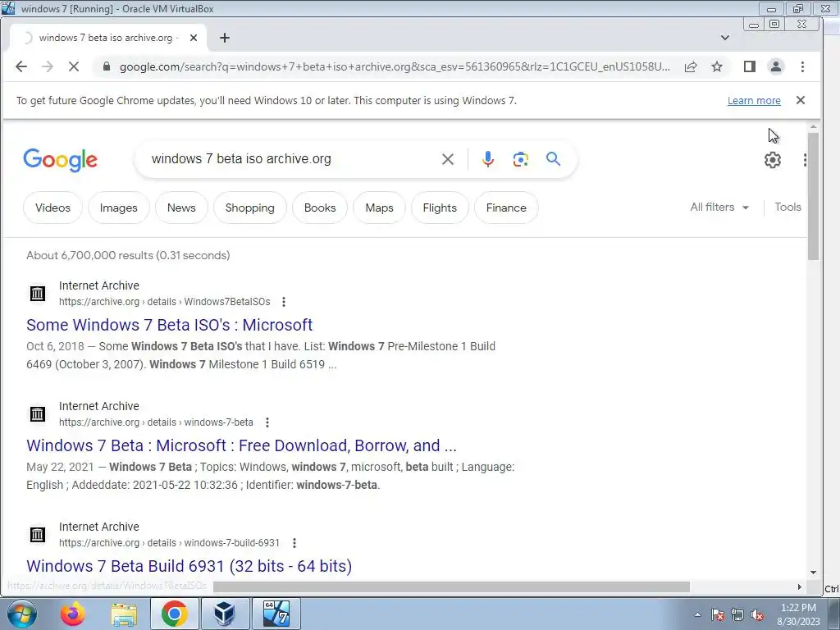
Task: Switch to the Finance filter
Action: click(506, 208)
